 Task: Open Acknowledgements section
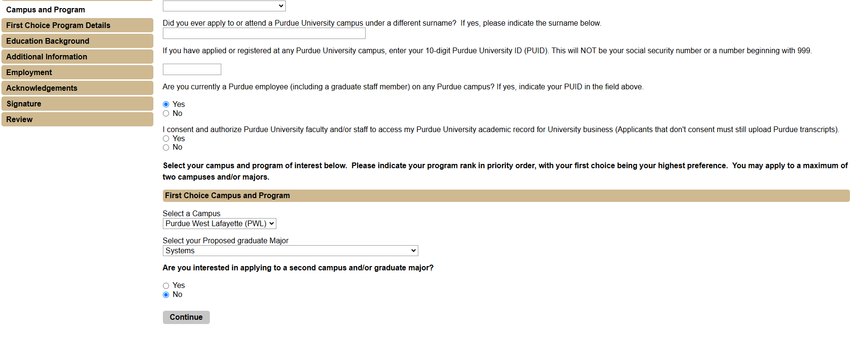(77, 88)
